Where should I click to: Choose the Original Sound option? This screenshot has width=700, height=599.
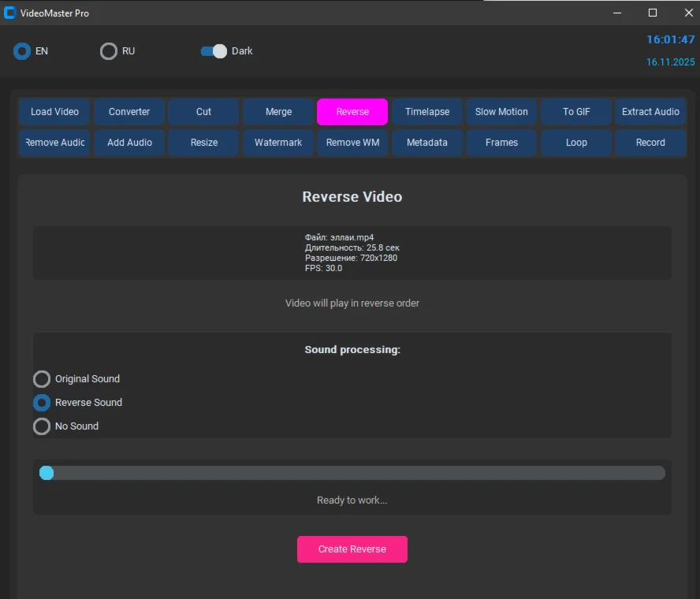point(42,379)
